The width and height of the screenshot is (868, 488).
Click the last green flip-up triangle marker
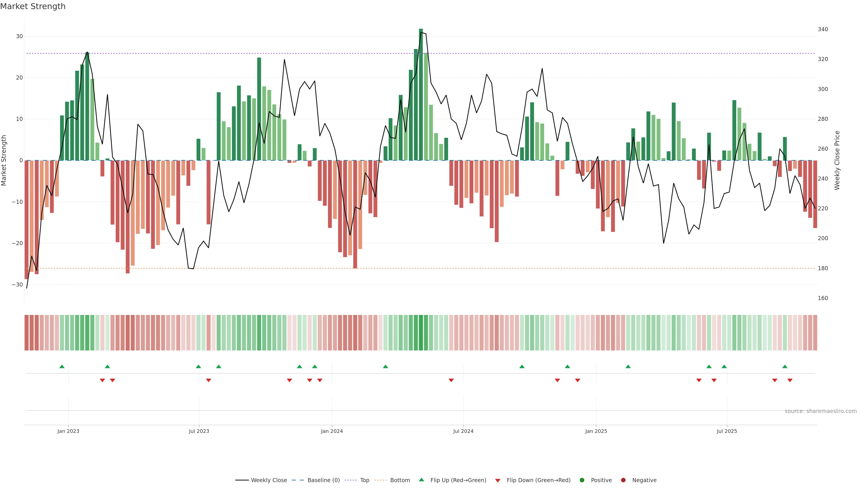tap(785, 366)
